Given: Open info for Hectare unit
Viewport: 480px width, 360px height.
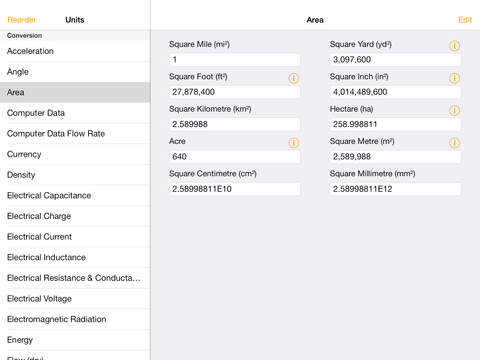Looking at the screenshot, I should pos(454,110).
